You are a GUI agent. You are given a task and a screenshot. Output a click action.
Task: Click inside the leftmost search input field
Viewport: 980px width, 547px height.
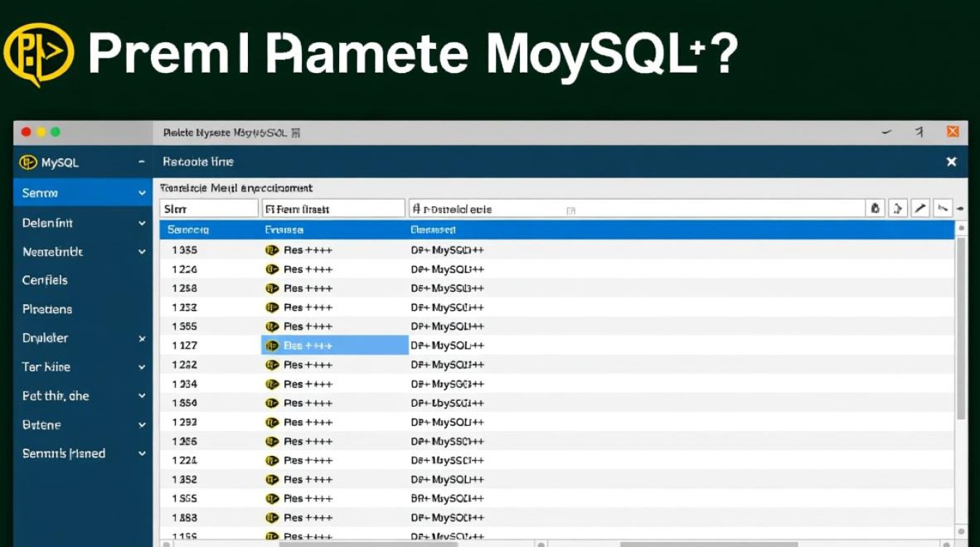pos(209,208)
